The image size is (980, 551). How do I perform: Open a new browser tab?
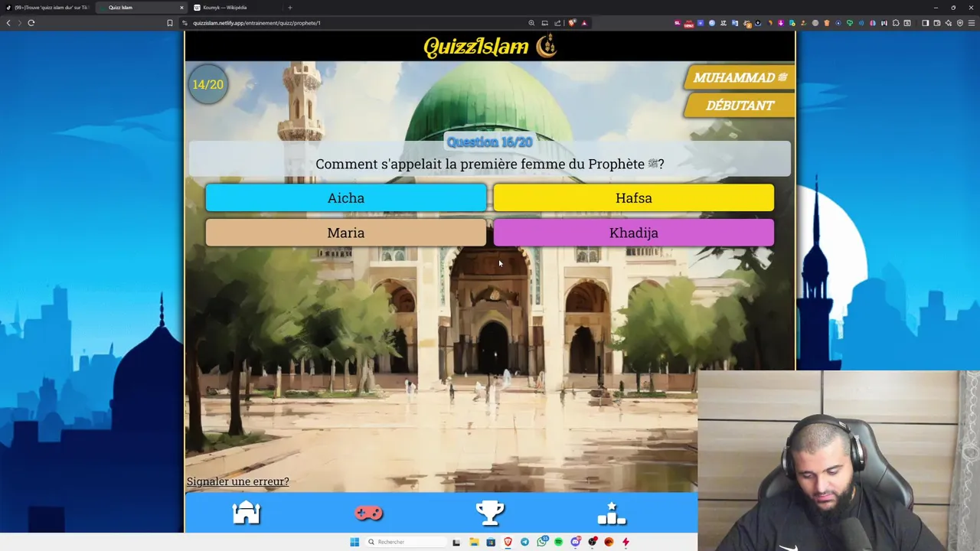tap(289, 8)
